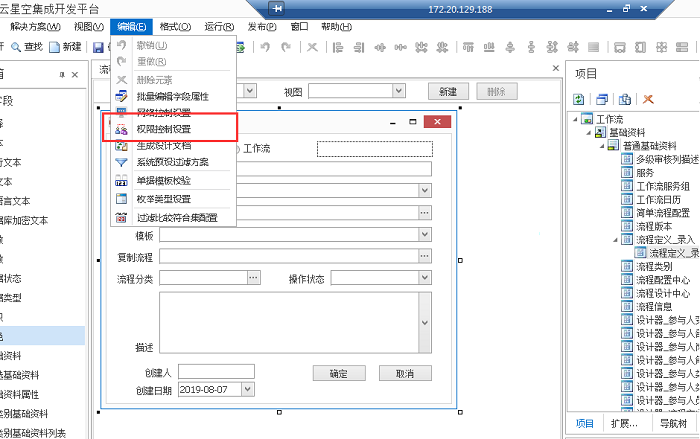Click the undo icon in the main toolbar
This screenshot has height=439, width=700.
[265, 46]
